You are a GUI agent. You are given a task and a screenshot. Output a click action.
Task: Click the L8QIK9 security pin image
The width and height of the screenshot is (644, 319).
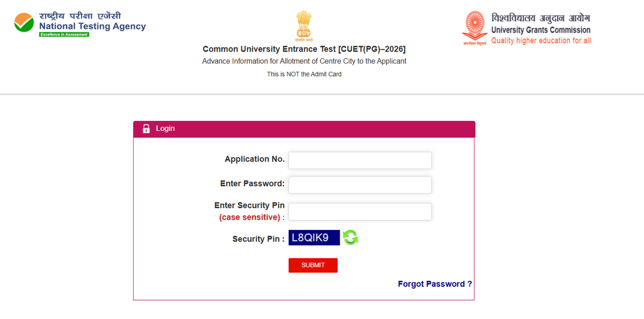tap(313, 237)
